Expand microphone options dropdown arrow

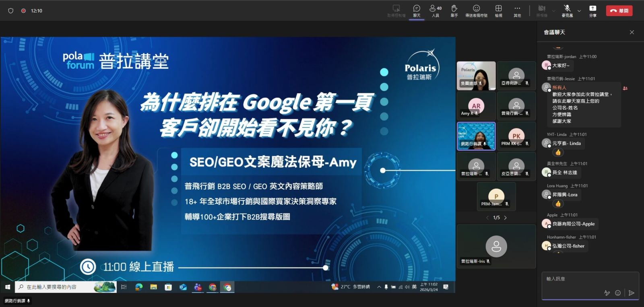(x=579, y=11)
